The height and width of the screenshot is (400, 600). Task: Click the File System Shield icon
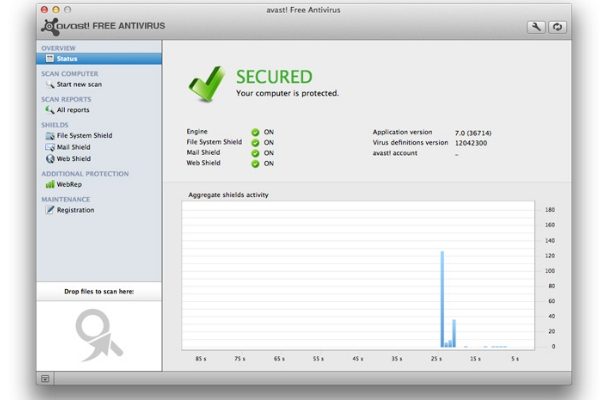pos(49,135)
